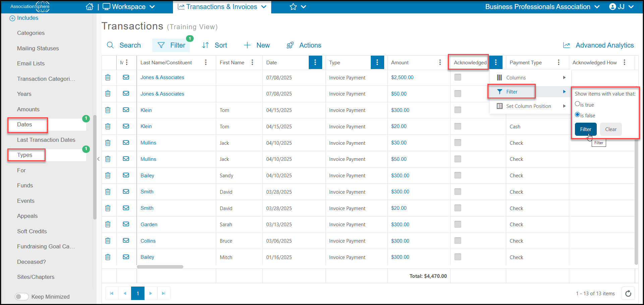Check Acknowledged box for Collins row
The image size is (644, 305).
(x=458, y=241)
